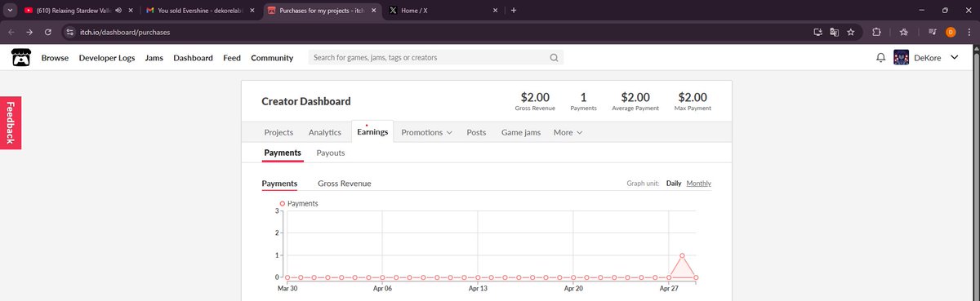The width and height of the screenshot is (980, 301).
Task: Open the Chrome profile orange avatar
Action: 951,32
